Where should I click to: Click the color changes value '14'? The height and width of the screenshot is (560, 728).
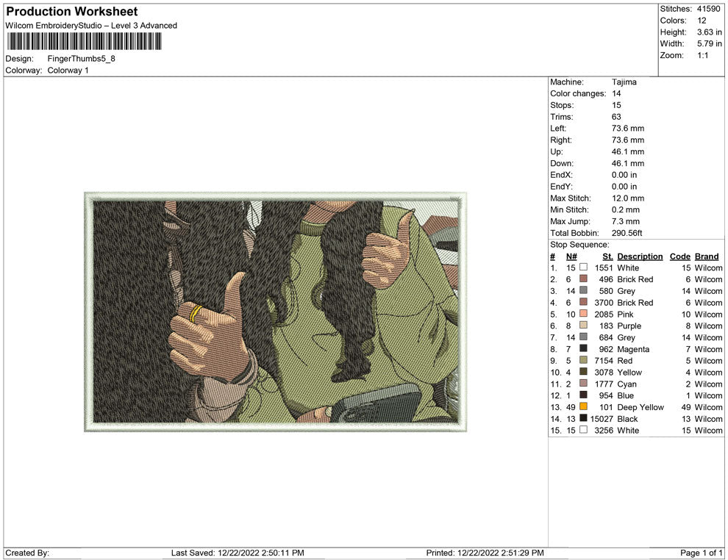click(616, 94)
